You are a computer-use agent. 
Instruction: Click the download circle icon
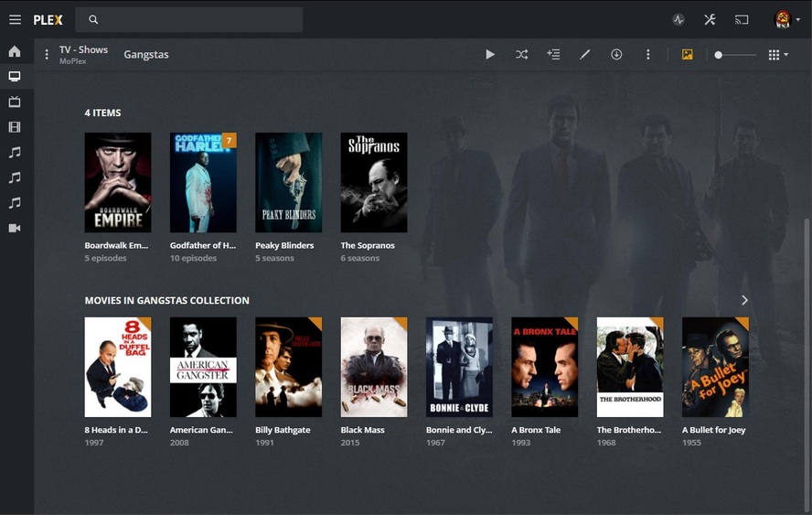pyautogui.click(x=616, y=54)
